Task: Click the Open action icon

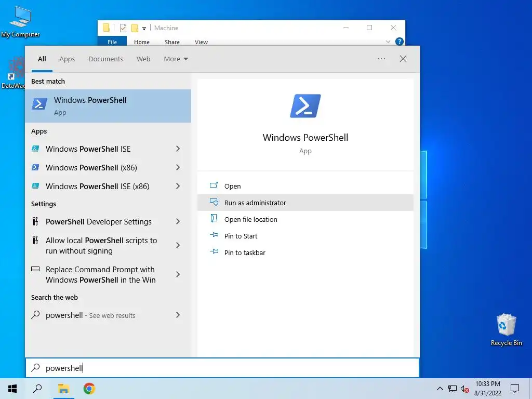Action: [214, 185]
